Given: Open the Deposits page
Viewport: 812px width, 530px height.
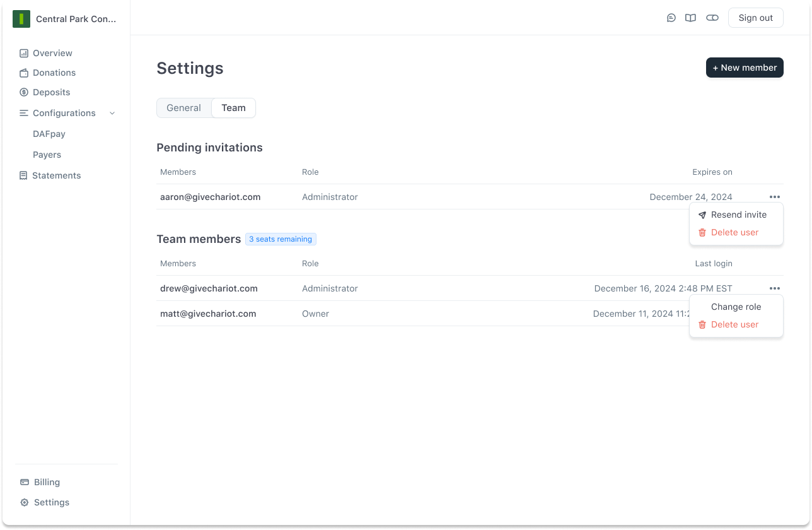Looking at the screenshot, I should point(51,92).
